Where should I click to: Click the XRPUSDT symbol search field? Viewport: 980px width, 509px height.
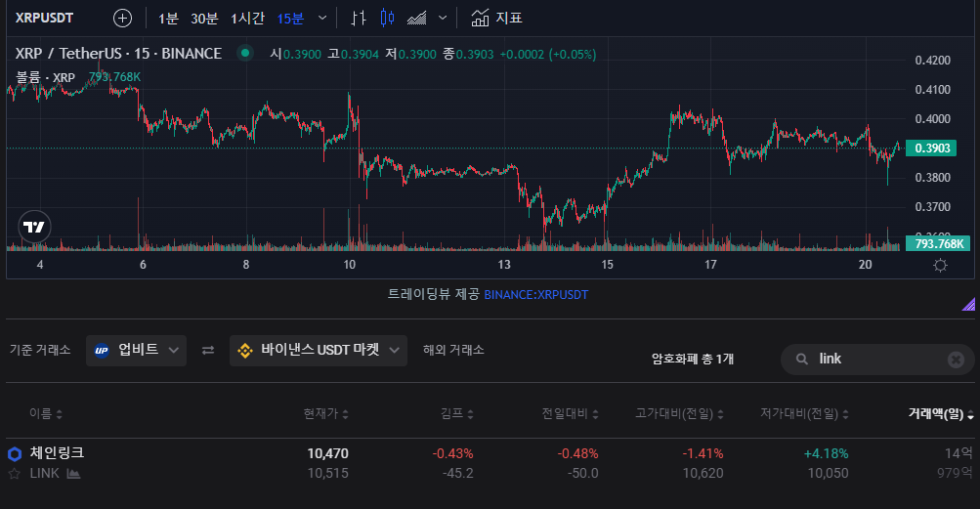point(44,19)
